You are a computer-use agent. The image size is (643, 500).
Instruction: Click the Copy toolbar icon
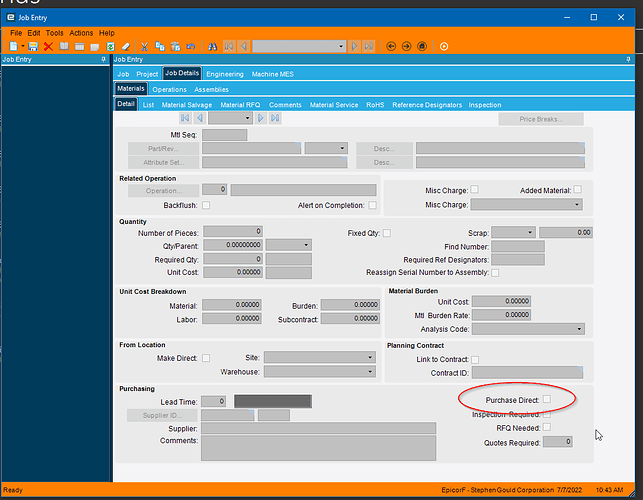[x=160, y=46]
